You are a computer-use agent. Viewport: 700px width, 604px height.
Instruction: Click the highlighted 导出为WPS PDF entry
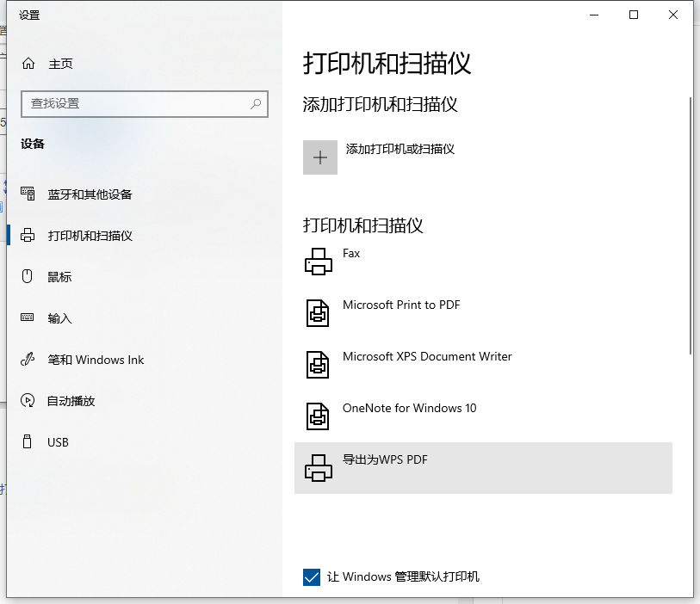pos(482,467)
